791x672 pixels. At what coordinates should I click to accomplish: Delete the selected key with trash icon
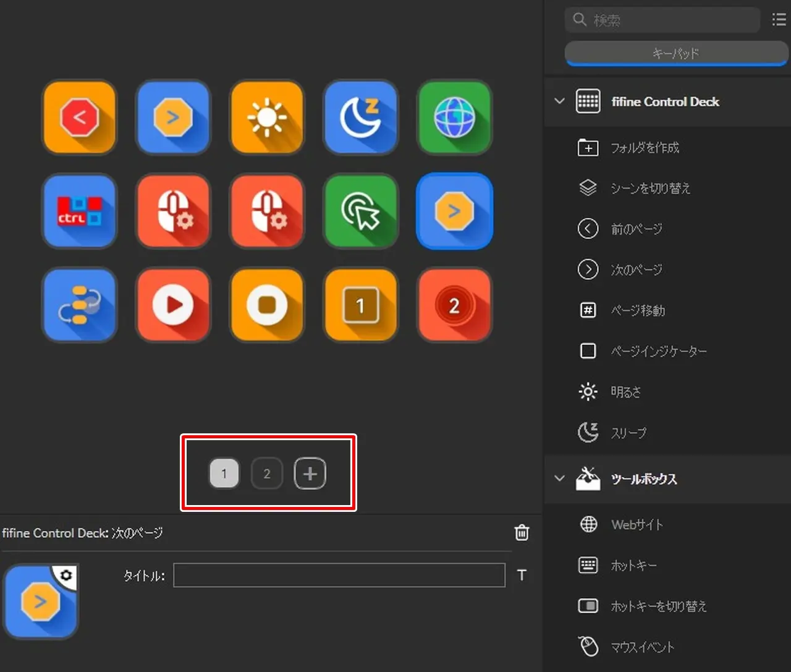(522, 532)
